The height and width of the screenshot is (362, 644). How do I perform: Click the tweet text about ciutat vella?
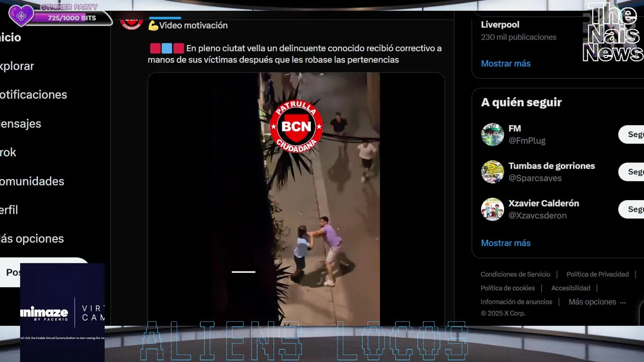click(295, 54)
